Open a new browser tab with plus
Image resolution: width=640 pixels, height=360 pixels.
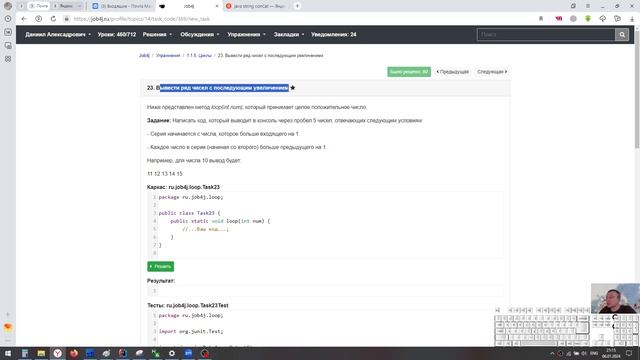coord(297,6)
